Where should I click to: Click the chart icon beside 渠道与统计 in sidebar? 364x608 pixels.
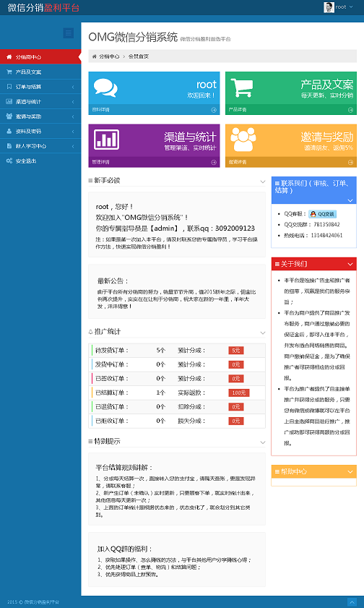(9, 101)
